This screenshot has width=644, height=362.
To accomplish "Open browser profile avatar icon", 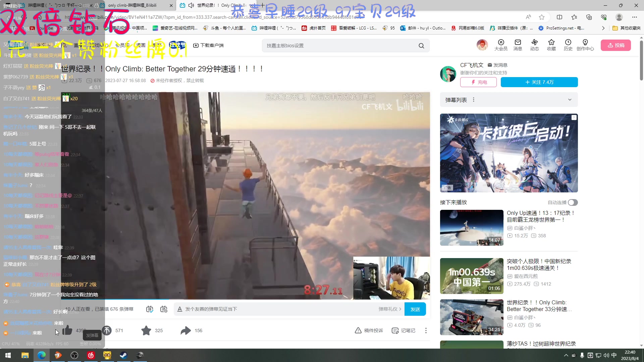I will [x=619, y=17].
